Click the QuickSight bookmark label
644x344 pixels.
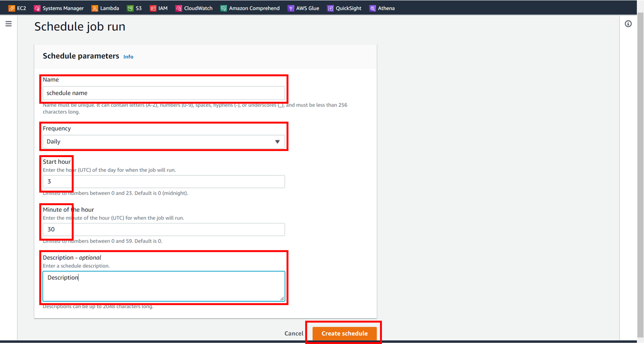point(349,8)
